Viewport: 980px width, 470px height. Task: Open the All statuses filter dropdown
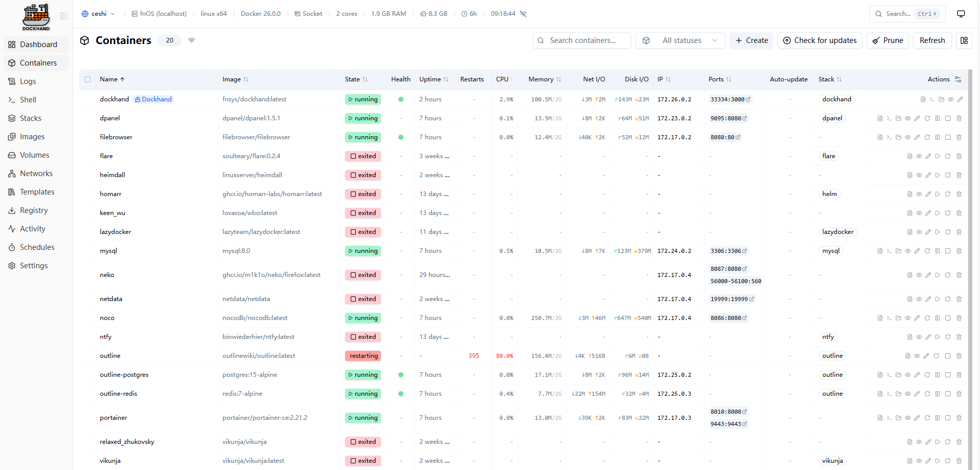[x=680, y=40]
